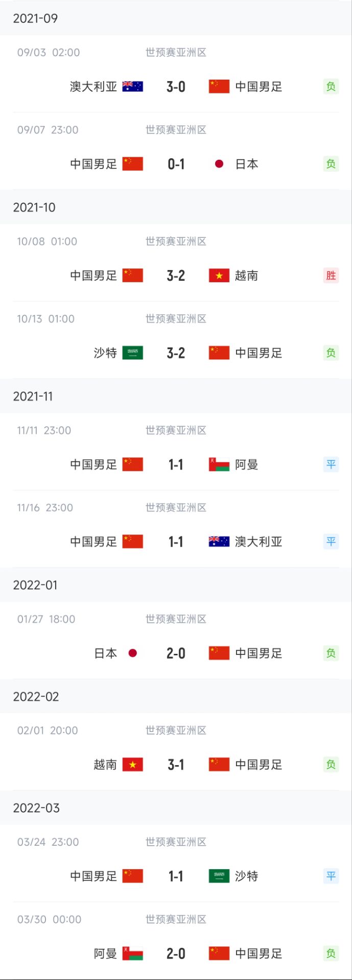The width and height of the screenshot is (352, 980).
Task: Select the 2021-09 month header
Action: (x=176, y=18)
